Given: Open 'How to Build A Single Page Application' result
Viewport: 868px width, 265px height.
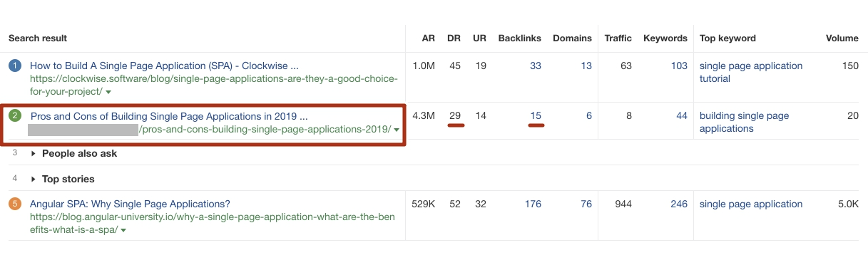Looking at the screenshot, I should [x=165, y=66].
